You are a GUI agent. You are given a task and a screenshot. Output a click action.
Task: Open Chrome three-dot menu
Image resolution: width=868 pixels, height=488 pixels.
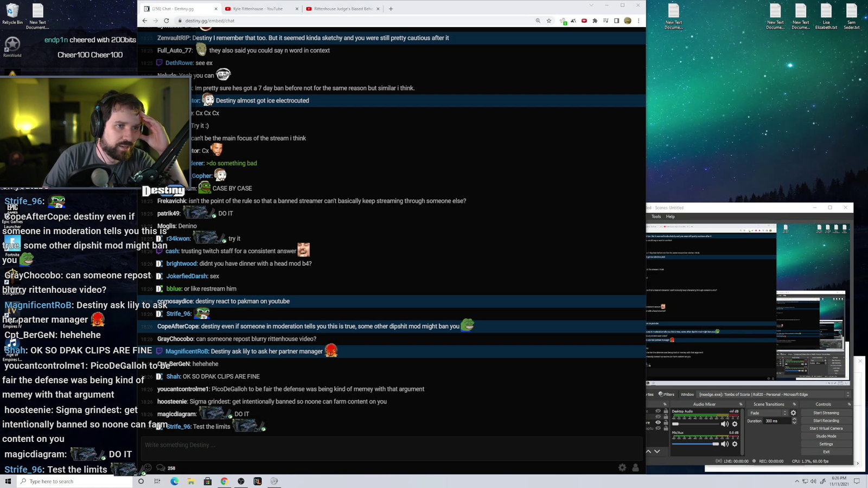pos(639,21)
